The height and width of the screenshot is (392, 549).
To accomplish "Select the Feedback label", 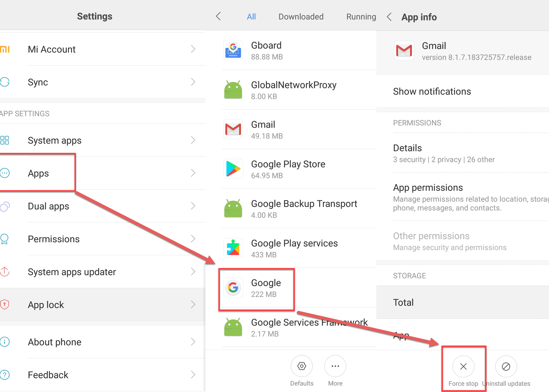I will click(x=48, y=375).
